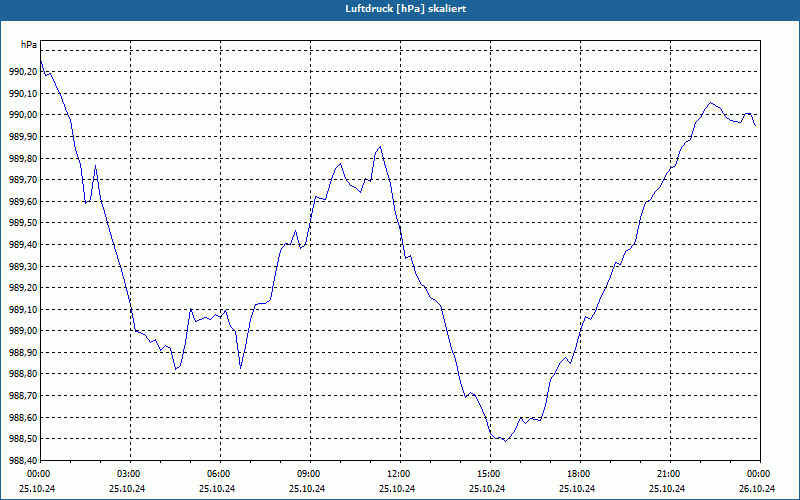This screenshot has height=500, width=800.
Task: Select the 989,90 y-axis value
Action: (23, 137)
